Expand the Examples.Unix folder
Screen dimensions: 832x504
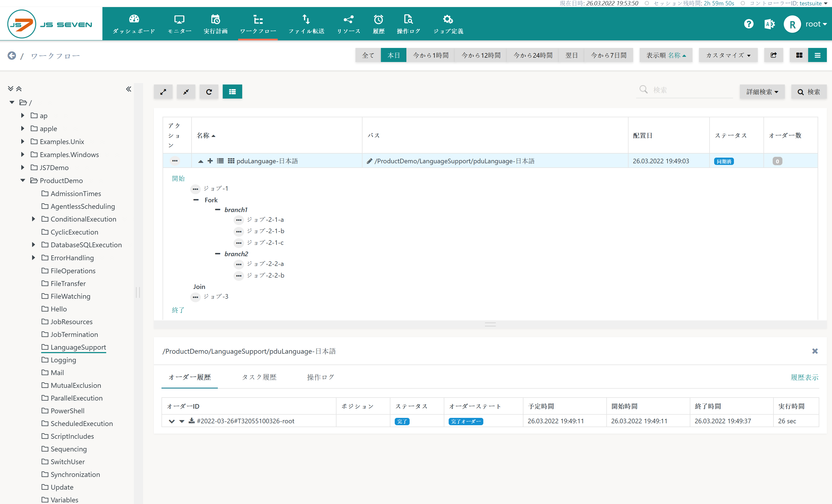(x=23, y=141)
